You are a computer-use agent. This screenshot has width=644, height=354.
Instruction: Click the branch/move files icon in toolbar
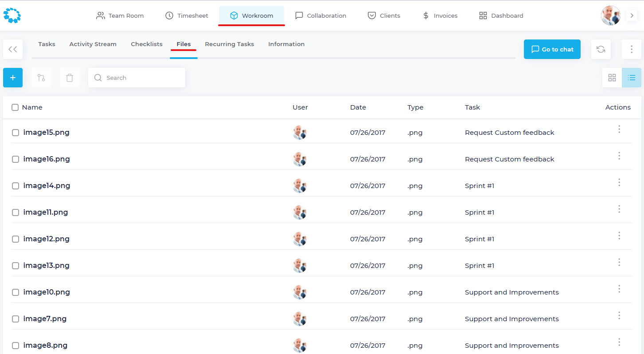(x=41, y=78)
